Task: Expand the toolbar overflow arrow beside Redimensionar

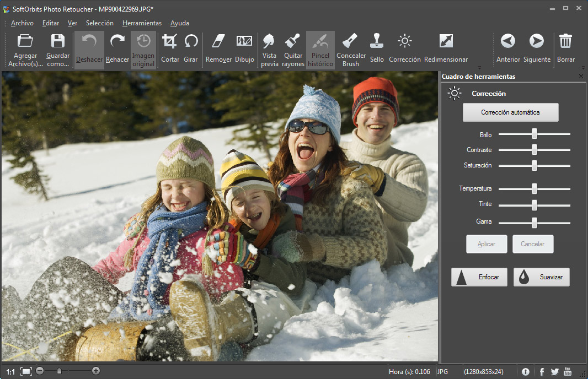Action: 479,67
